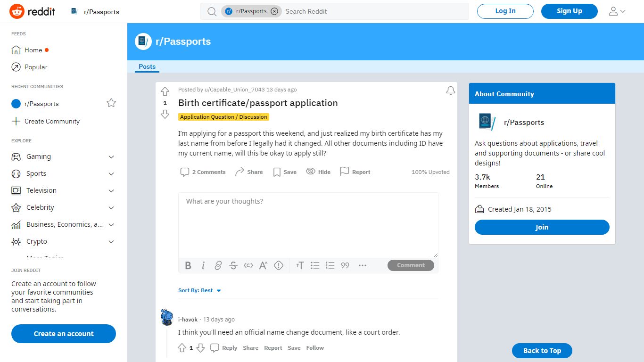
Task: Open the user account dropdown menu
Action: tap(617, 11)
